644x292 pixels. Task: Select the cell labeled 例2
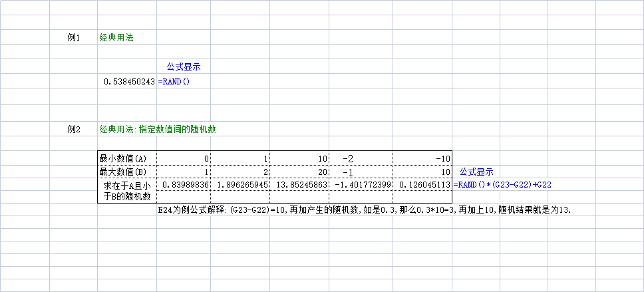point(73,129)
